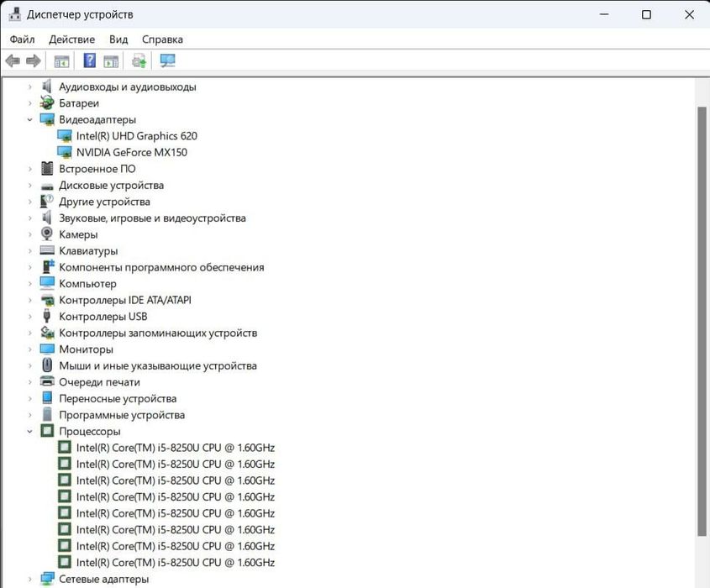The width and height of the screenshot is (710, 588).
Task: Expand the Встроенное ПО branch
Action: pos(30,169)
